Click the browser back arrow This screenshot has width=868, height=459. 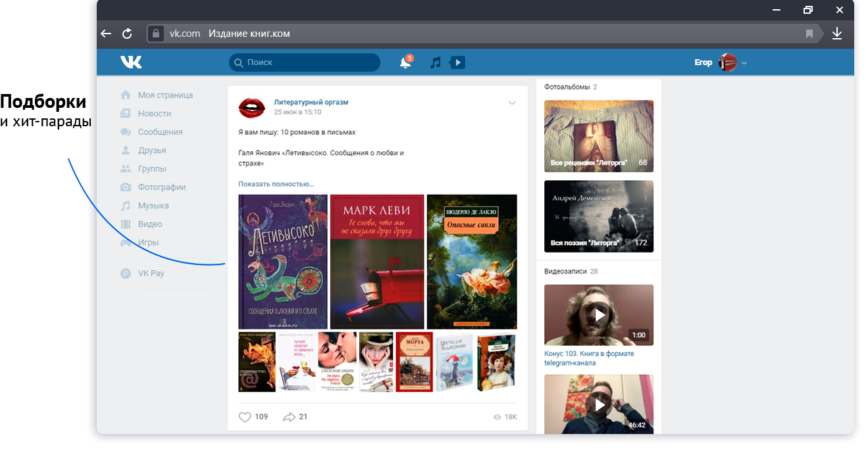pyautogui.click(x=106, y=34)
